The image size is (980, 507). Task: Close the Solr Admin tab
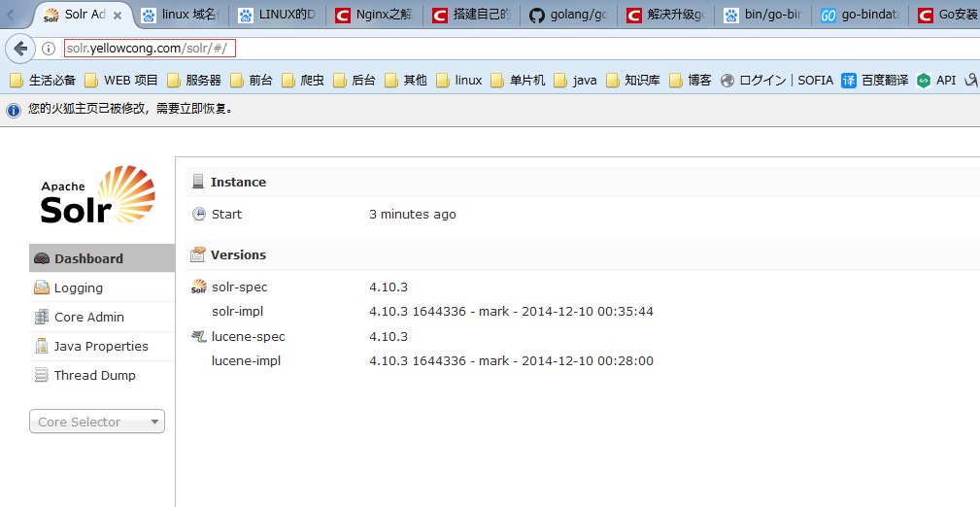tap(118, 16)
